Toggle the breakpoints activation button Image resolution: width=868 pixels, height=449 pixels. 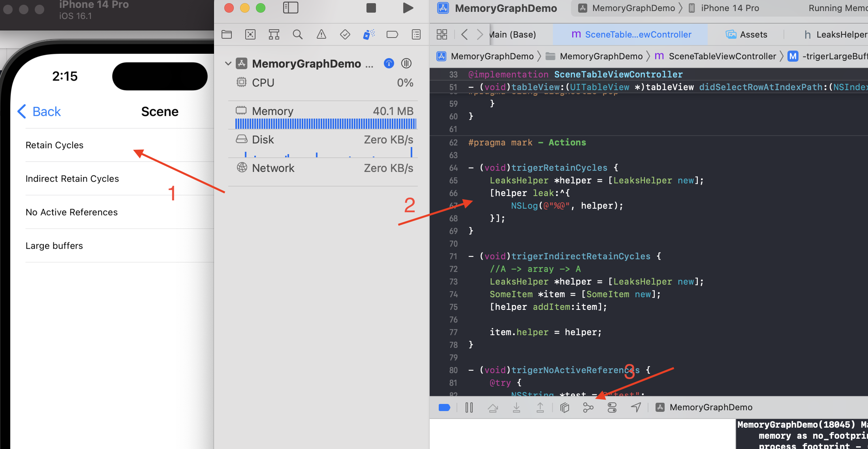[x=444, y=407]
